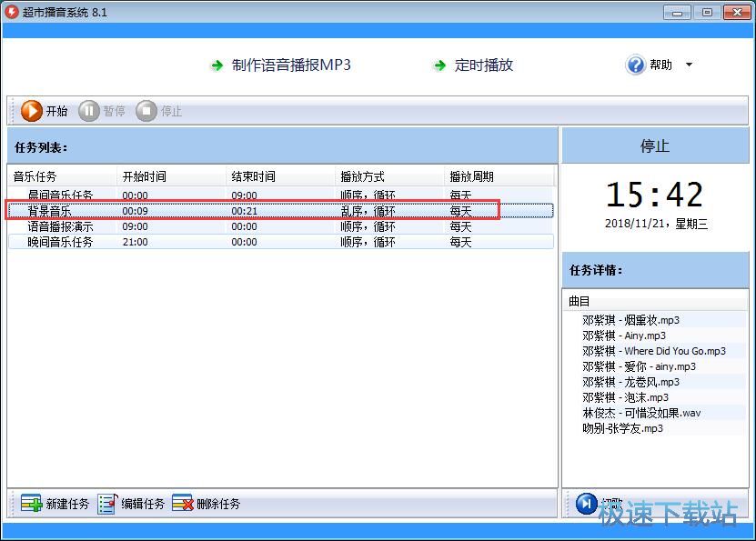Click 删除任务 label

(218, 504)
